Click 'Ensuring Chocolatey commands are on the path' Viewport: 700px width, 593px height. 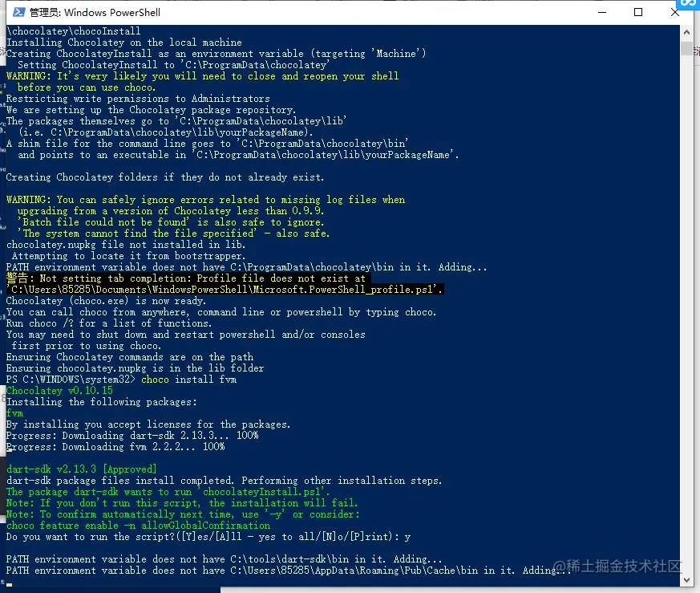click(129, 357)
